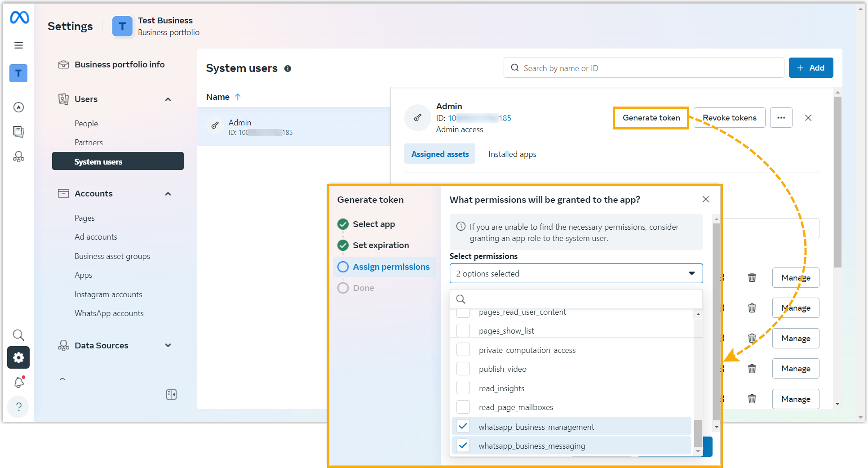The height and width of the screenshot is (468, 868).
Task: Click the search magnifier icon in left rail
Action: [x=18, y=335]
